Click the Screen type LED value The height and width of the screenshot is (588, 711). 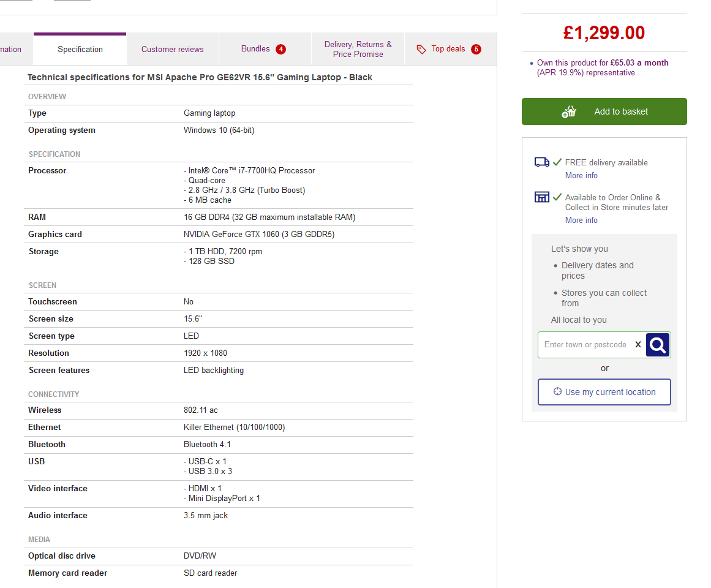coord(191,336)
